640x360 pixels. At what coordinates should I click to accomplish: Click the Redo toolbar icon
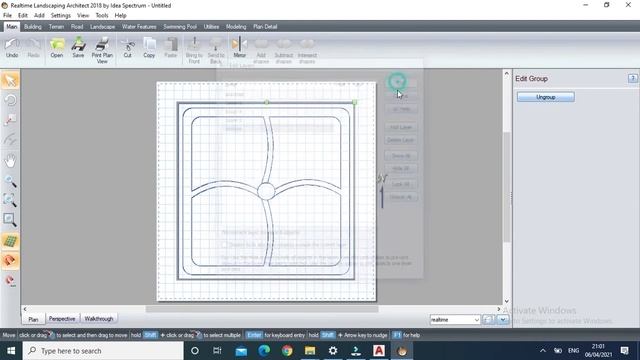coord(33,47)
